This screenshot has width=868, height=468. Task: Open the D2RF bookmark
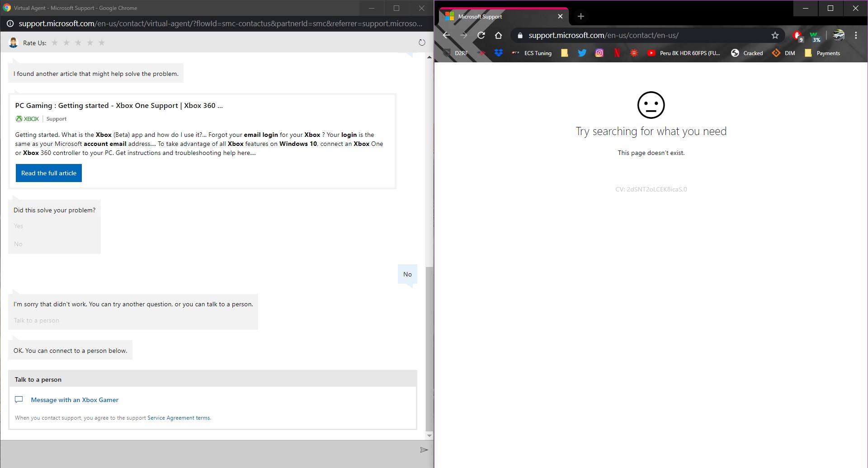(456, 53)
